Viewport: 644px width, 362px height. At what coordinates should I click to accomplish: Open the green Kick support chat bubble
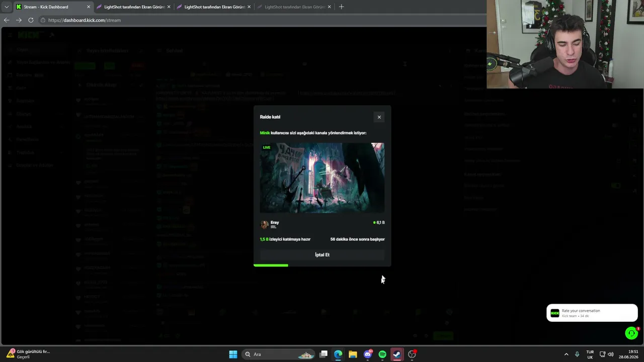(x=631, y=333)
